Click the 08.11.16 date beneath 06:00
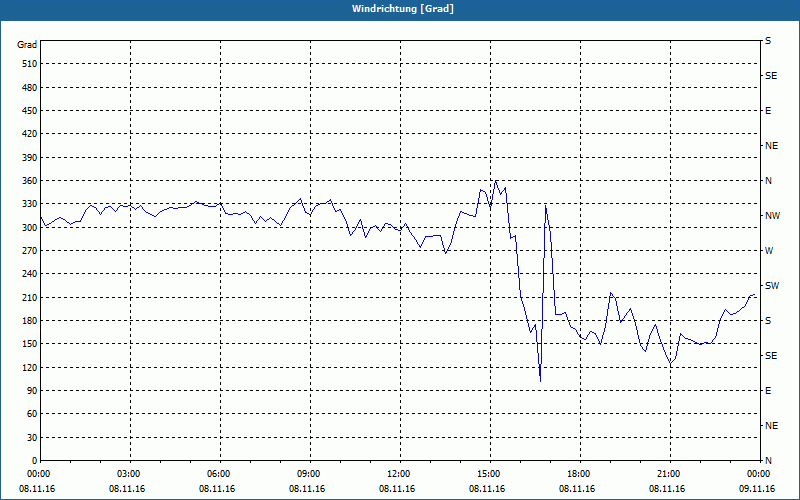Image resolution: width=800 pixels, height=500 pixels. [x=217, y=488]
